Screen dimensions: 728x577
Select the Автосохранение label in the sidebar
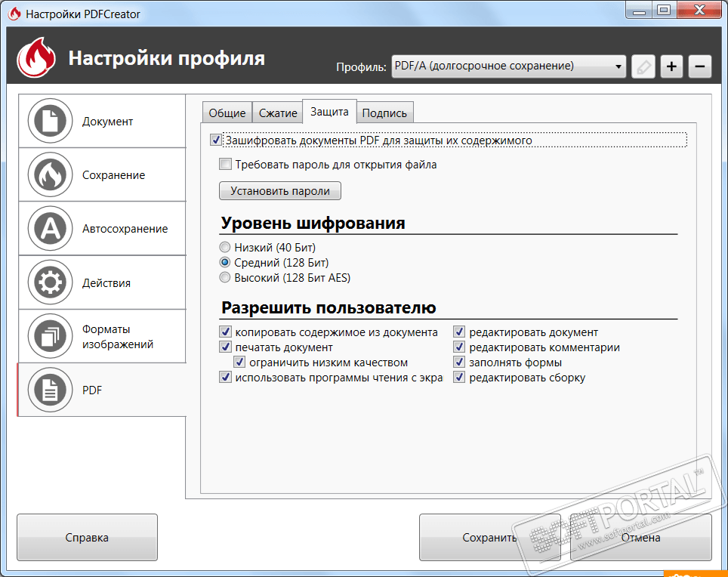click(125, 229)
